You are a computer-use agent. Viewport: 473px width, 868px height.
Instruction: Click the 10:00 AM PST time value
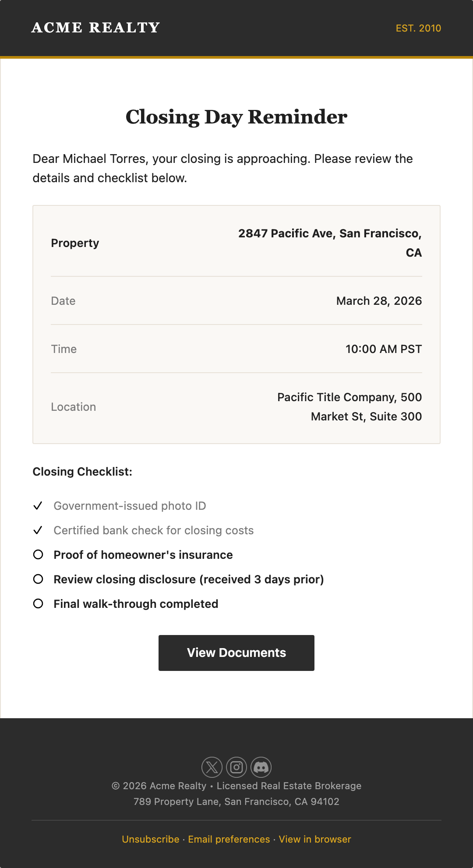[x=384, y=349]
